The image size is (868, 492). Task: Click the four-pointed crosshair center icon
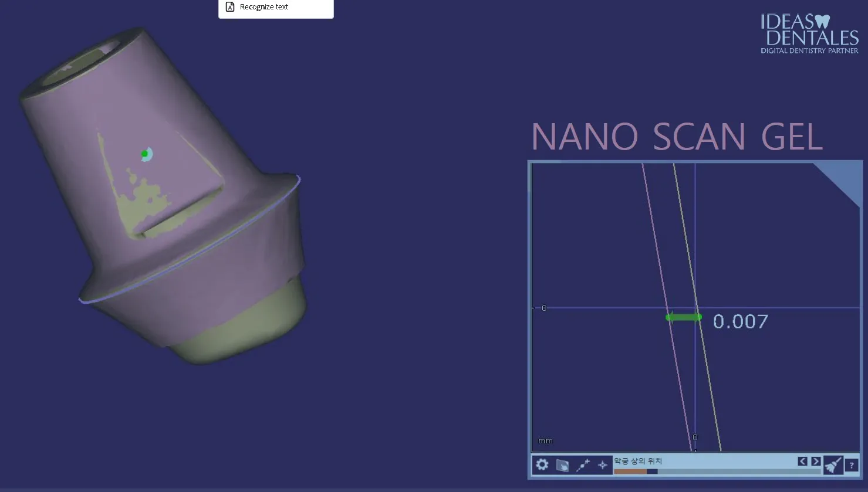603,466
